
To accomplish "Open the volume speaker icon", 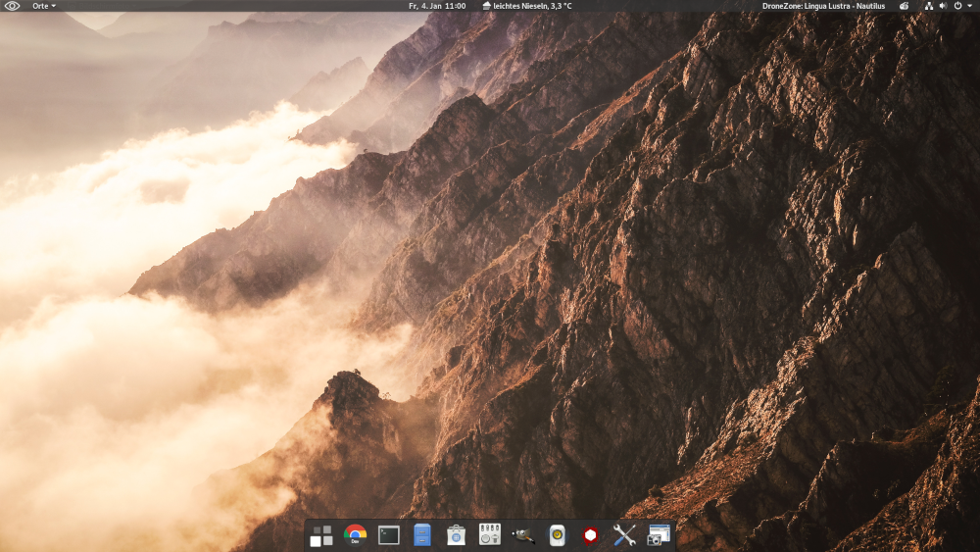I will [943, 6].
